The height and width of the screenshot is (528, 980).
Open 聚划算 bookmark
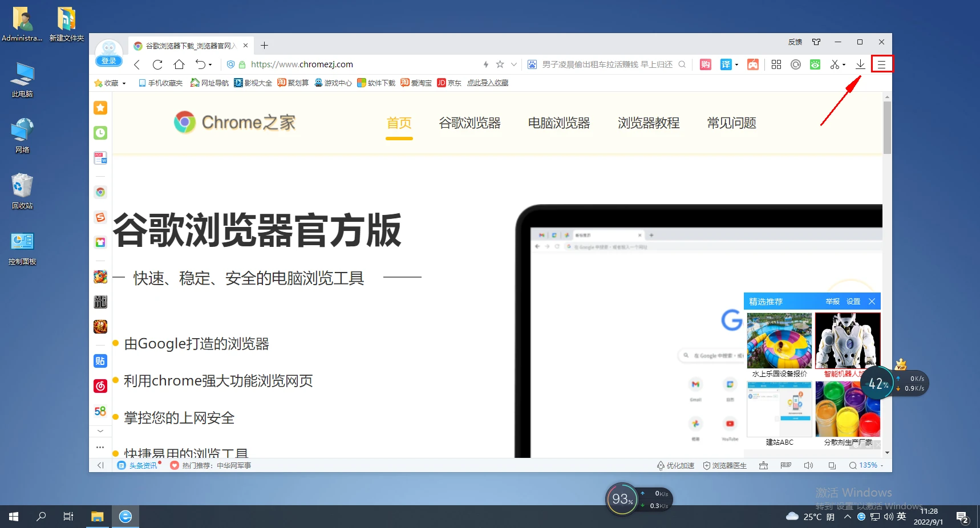coord(293,83)
